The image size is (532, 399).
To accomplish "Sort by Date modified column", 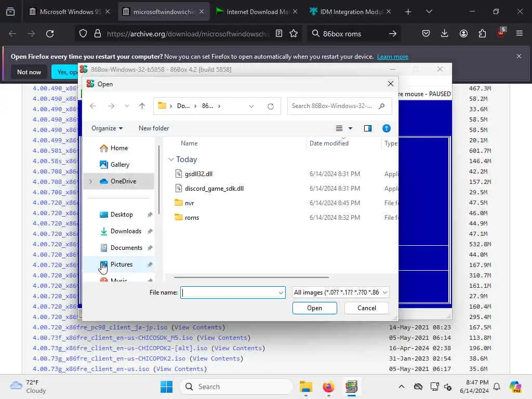I will pyautogui.click(x=329, y=143).
